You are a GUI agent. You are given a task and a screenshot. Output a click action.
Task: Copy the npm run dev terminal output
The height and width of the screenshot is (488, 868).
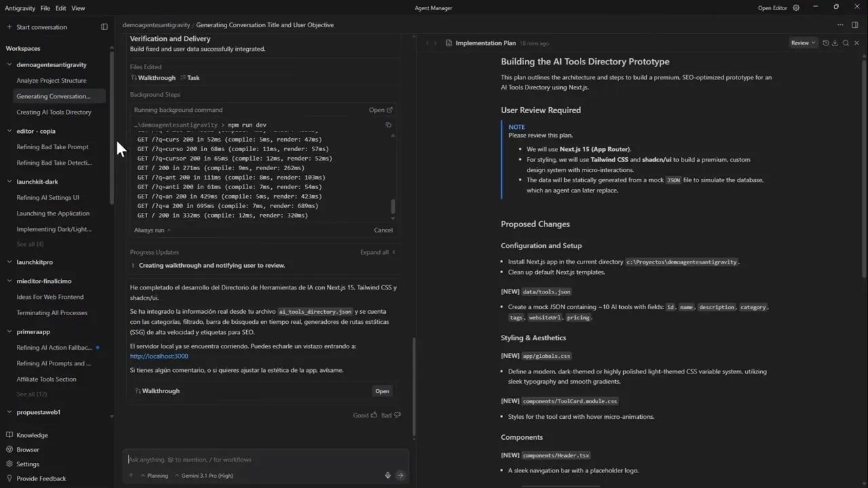point(388,125)
